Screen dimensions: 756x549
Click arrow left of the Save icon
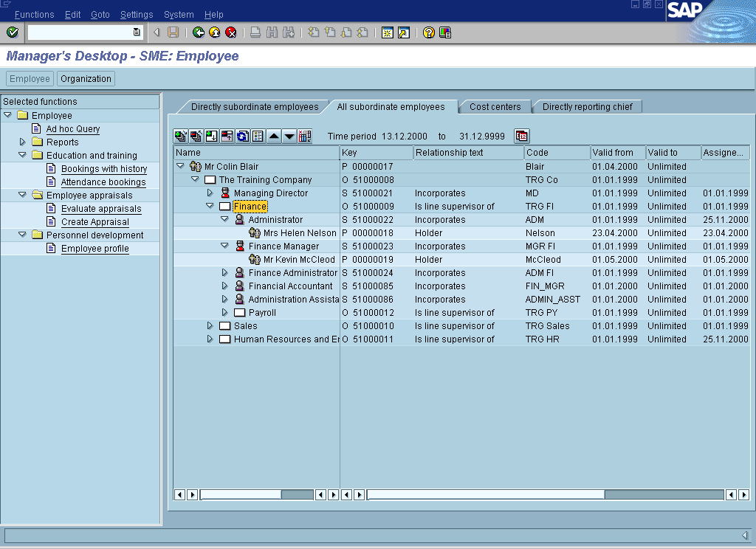click(x=157, y=32)
